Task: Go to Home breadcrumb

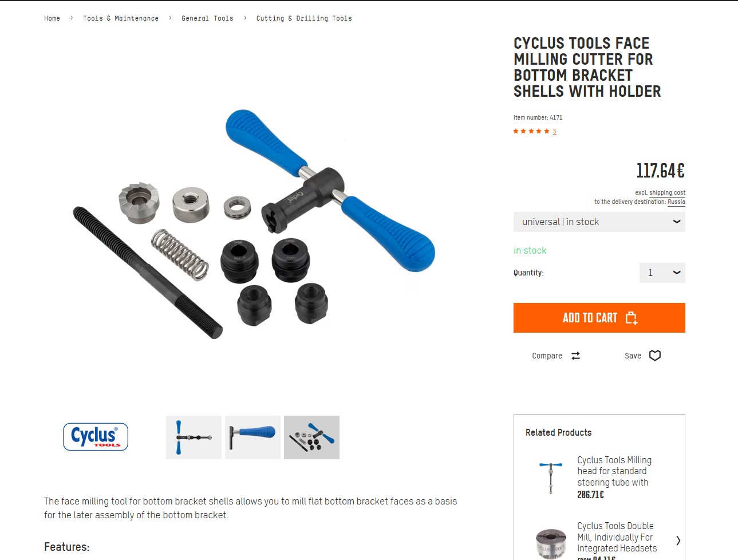Action: coord(52,18)
